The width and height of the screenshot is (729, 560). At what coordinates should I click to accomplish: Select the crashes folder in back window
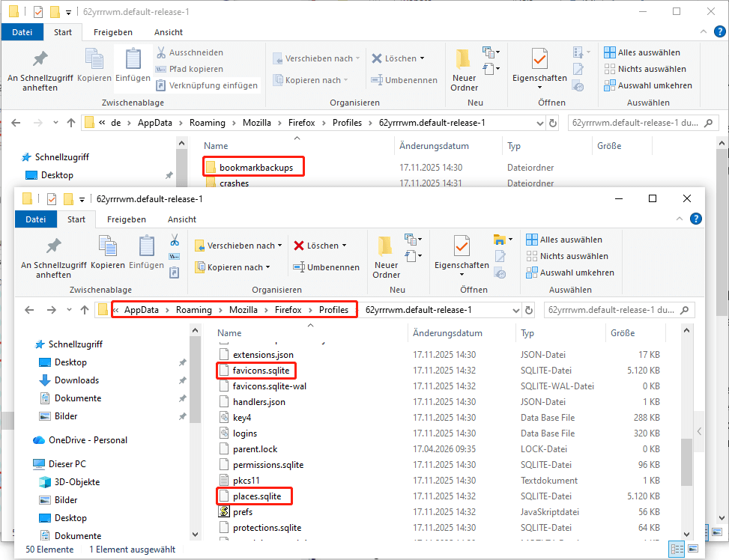click(234, 183)
